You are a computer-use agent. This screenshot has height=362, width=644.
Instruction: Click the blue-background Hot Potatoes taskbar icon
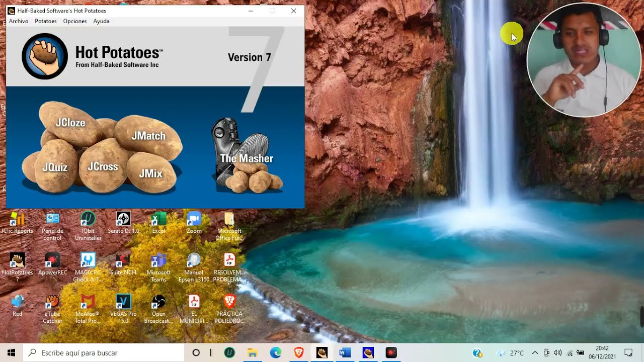[368, 353]
